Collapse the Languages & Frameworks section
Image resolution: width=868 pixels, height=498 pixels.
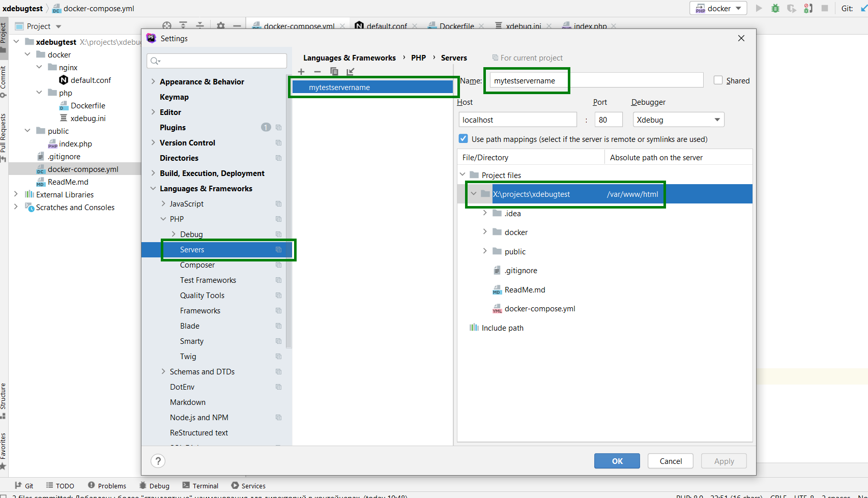[x=153, y=188]
